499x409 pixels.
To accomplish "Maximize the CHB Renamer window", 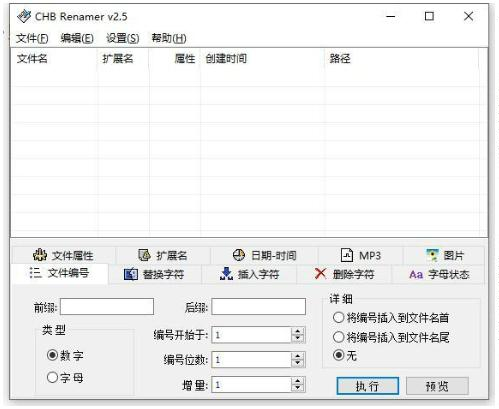I will (429, 16).
